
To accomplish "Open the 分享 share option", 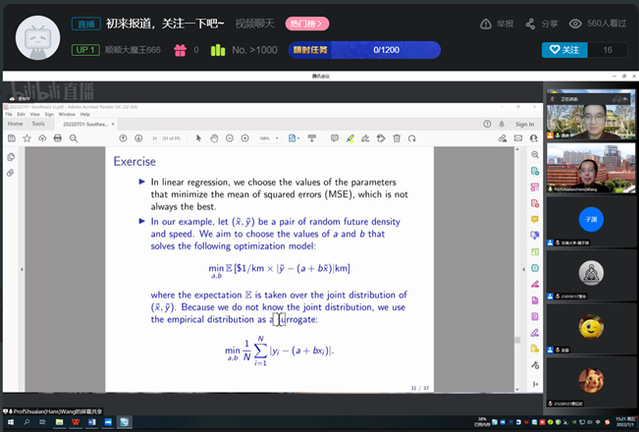I will (543, 23).
